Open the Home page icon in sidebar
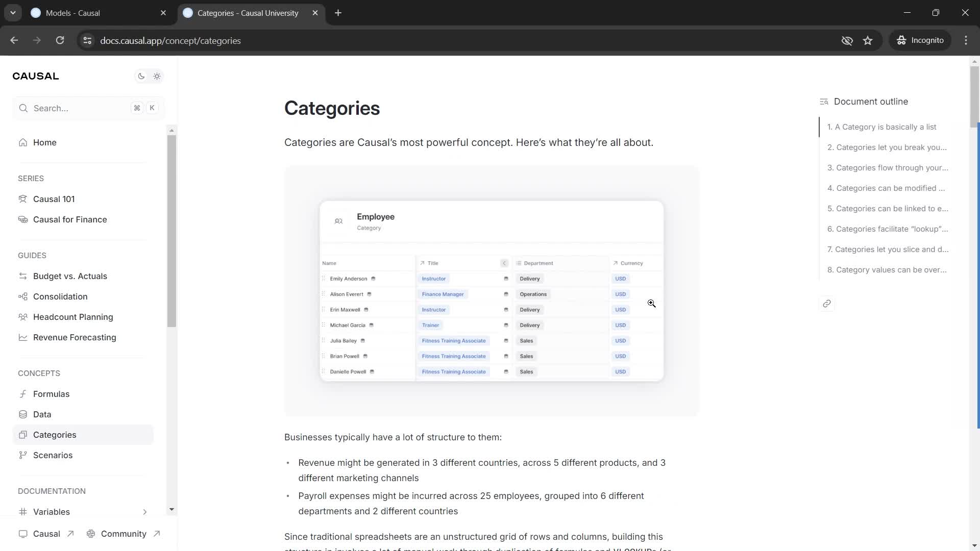This screenshot has height=551, width=980. pyautogui.click(x=23, y=143)
